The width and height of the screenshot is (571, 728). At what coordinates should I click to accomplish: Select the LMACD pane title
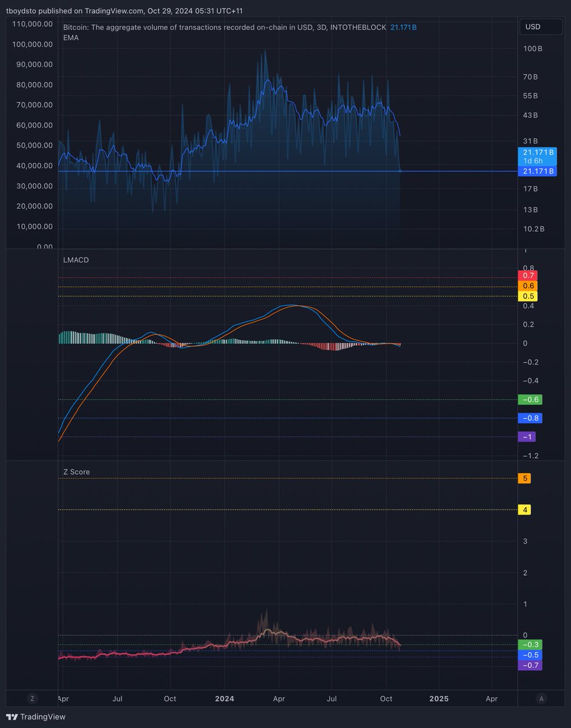click(x=75, y=260)
